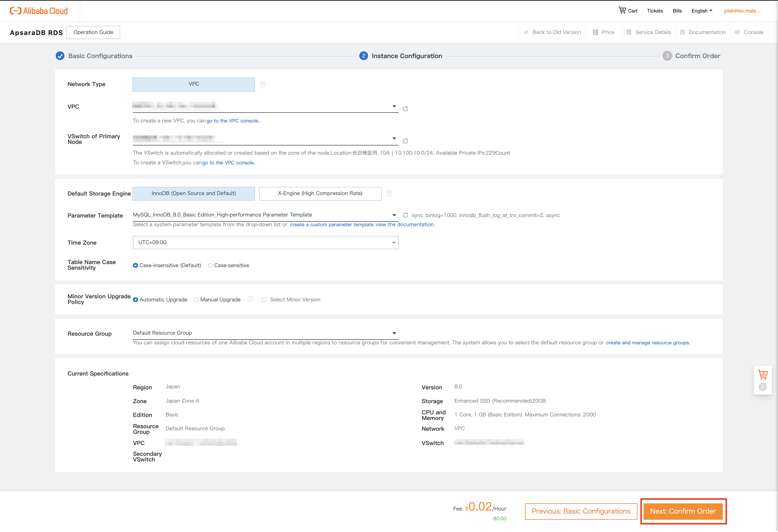Screen dimensions: 778x532
Task: Open the floating shopping cart widget
Action: 763,380
